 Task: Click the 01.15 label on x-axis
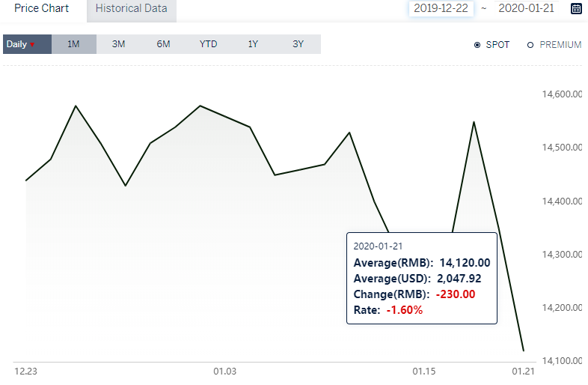[424, 372]
